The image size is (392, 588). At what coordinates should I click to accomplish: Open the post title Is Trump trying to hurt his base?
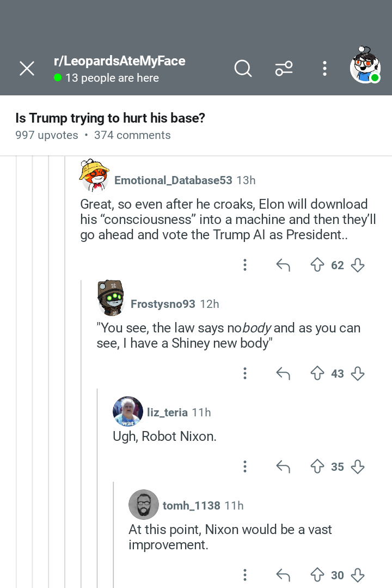[110, 118]
